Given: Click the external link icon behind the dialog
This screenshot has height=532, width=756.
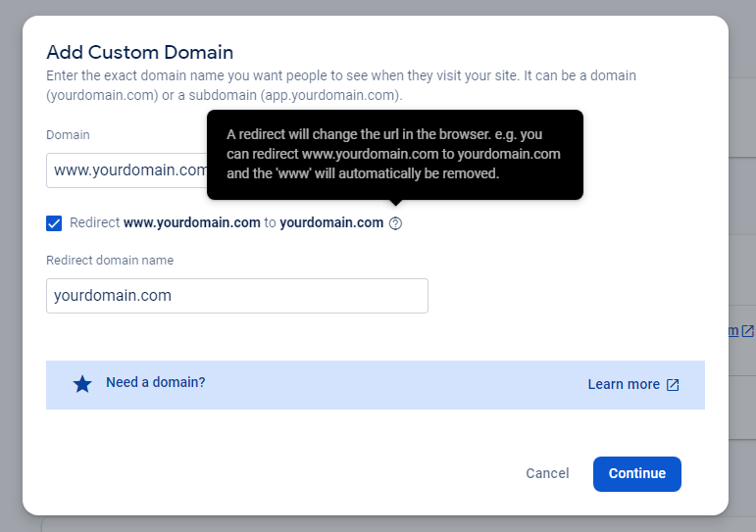Looking at the screenshot, I should (747, 331).
